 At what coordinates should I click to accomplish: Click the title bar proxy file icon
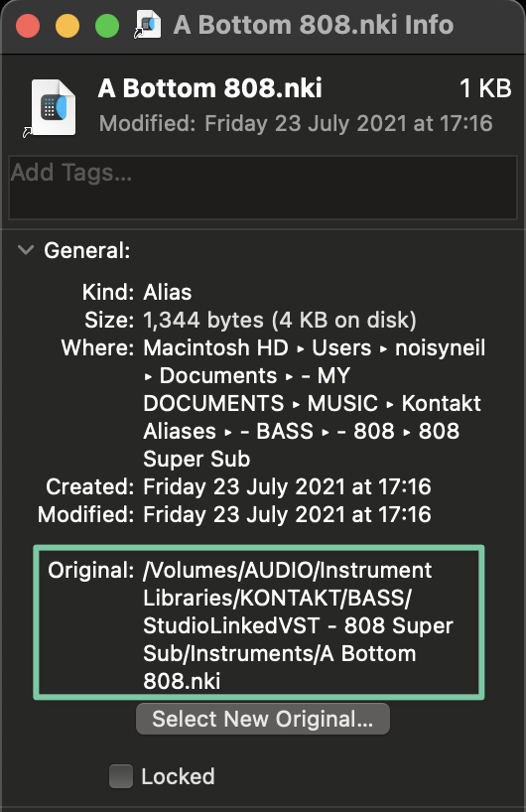[148, 25]
